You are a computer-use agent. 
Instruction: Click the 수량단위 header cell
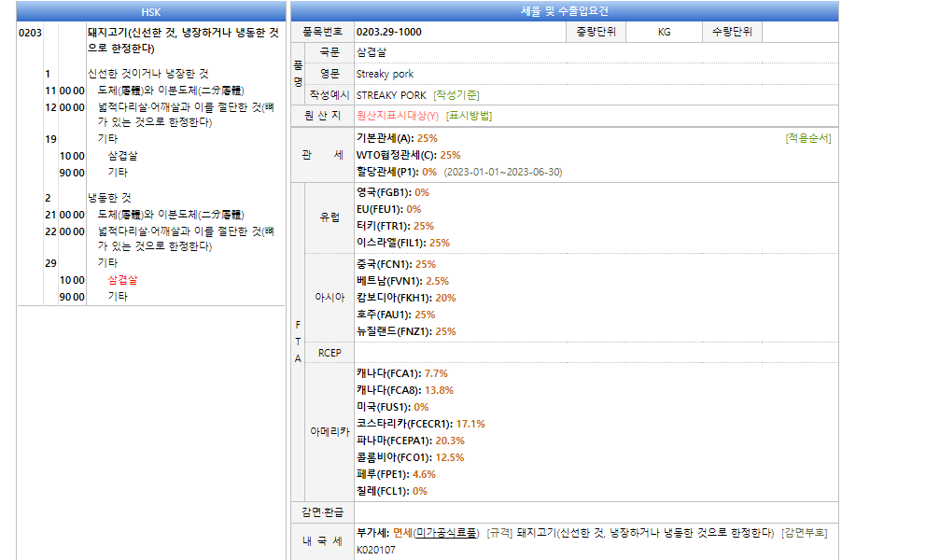[x=732, y=32]
